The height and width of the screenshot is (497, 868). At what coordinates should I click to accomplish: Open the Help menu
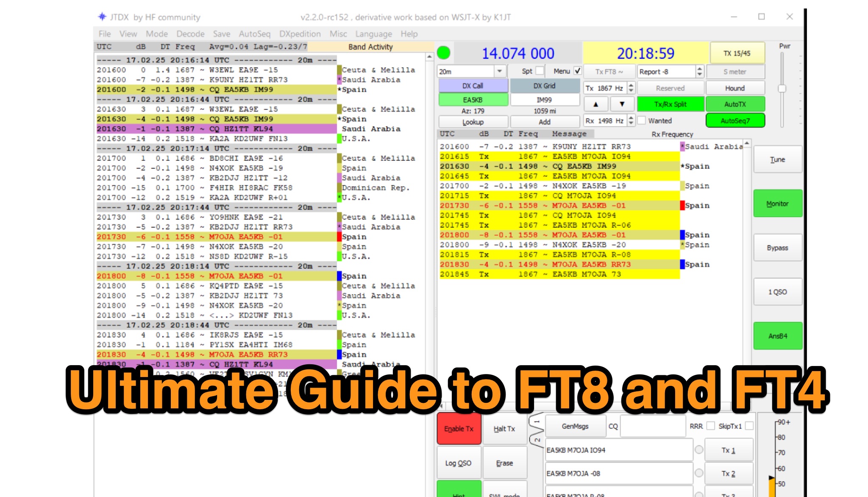tap(409, 34)
